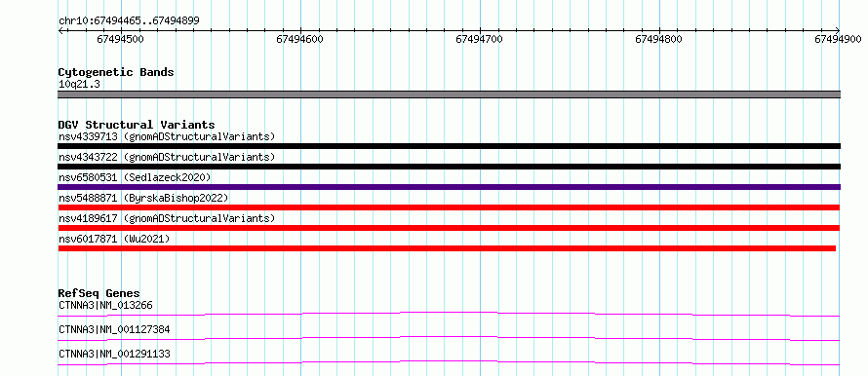Click the nsv4339713 gnomAD variant label
This screenshot has height=376, width=868.
coord(167,136)
